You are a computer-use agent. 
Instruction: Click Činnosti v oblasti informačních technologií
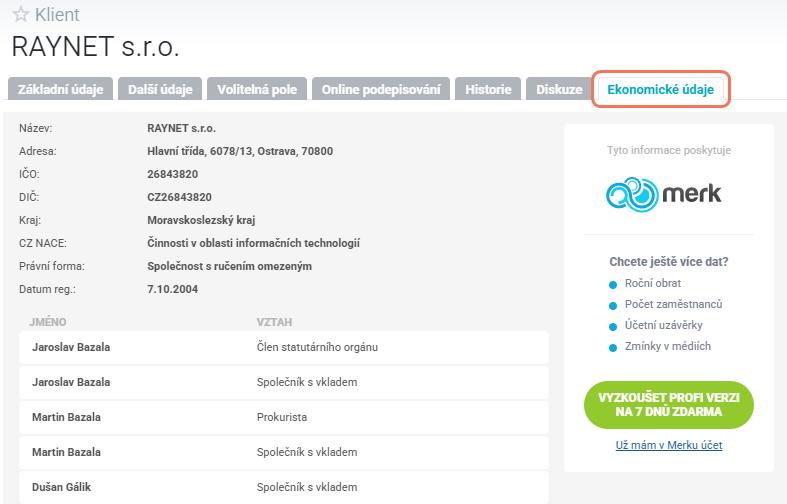click(x=253, y=243)
